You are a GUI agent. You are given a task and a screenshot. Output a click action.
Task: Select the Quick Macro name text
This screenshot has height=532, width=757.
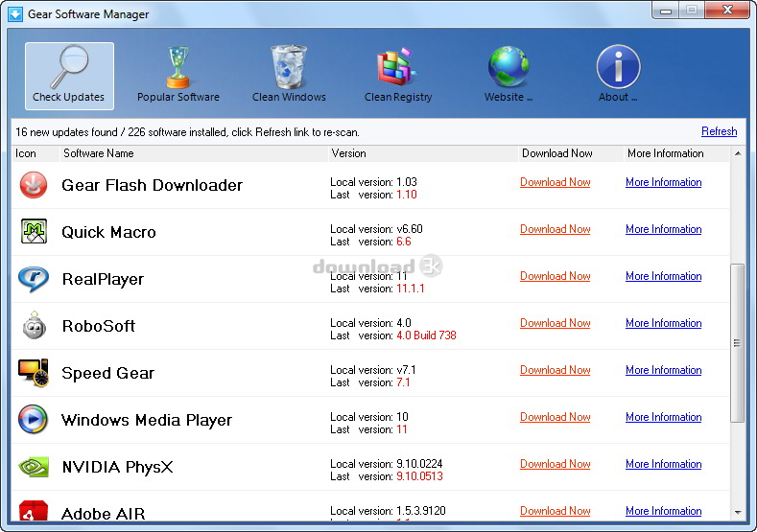[x=108, y=232]
